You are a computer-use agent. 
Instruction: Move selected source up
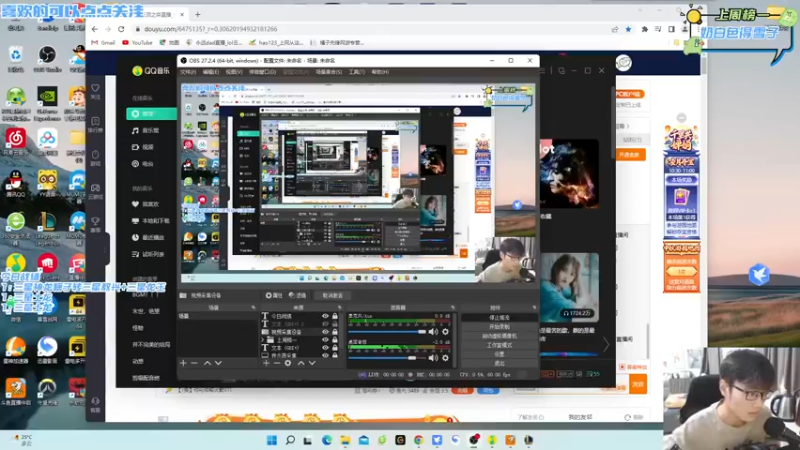point(301,363)
